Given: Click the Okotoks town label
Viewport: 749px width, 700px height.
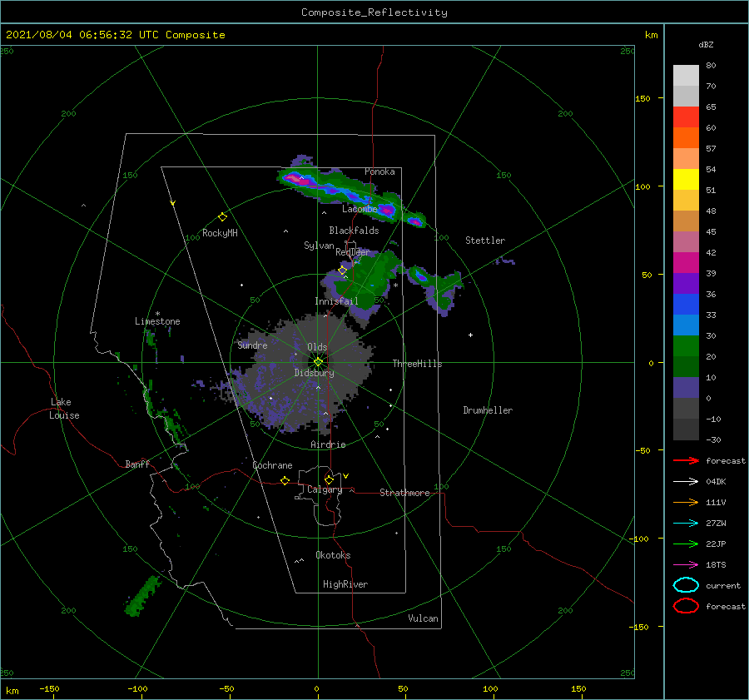Looking at the screenshot, I should (x=333, y=555).
